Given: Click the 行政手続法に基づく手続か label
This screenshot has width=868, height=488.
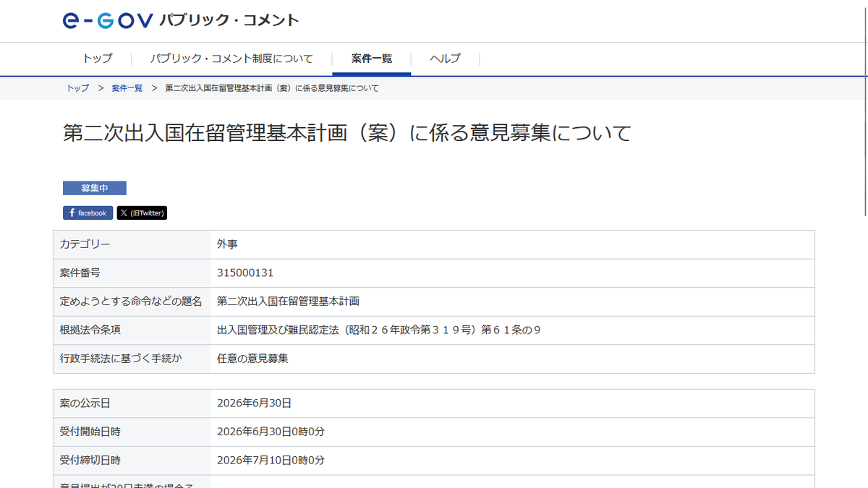Looking at the screenshot, I should [x=121, y=358].
